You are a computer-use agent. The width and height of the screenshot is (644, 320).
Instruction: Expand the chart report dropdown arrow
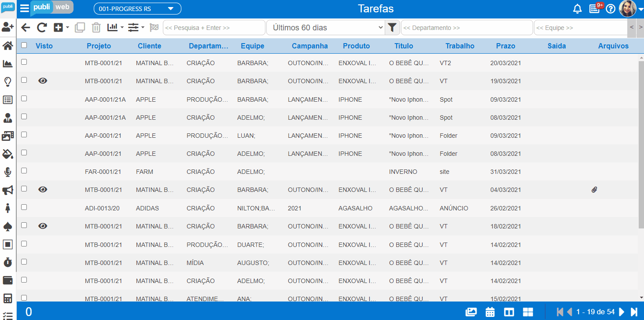(122, 27)
